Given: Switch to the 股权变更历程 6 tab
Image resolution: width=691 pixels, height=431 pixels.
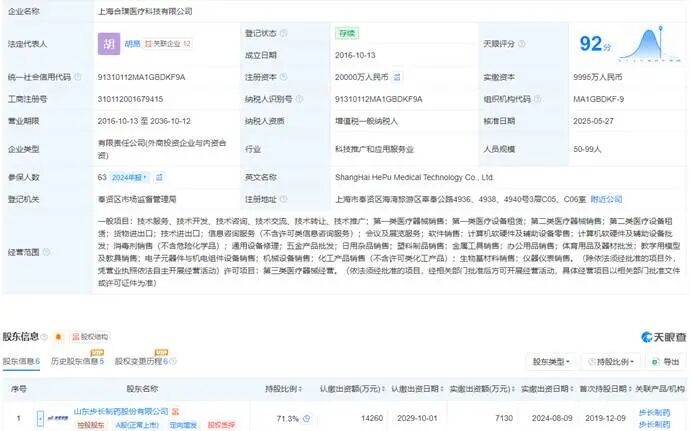Looking at the screenshot, I should (141, 361).
